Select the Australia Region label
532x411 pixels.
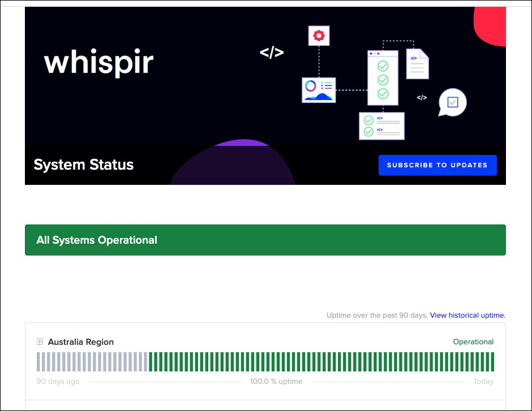click(81, 342)
